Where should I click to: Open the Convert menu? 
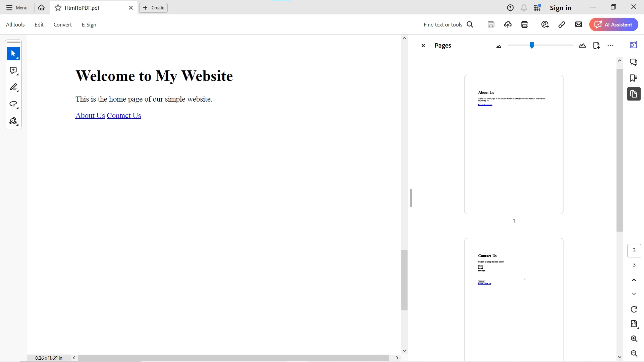pos(62,24)
